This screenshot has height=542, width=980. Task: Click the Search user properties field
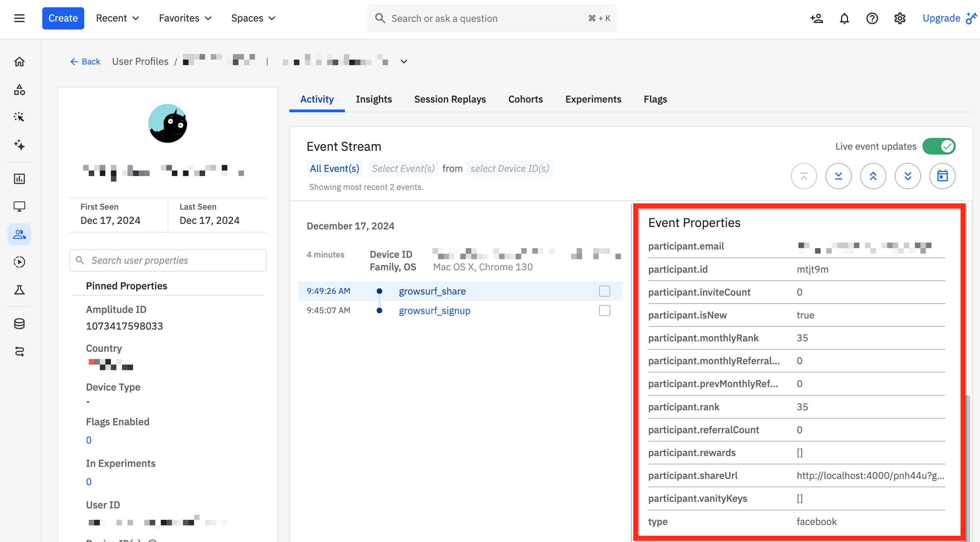pos(168,261)
